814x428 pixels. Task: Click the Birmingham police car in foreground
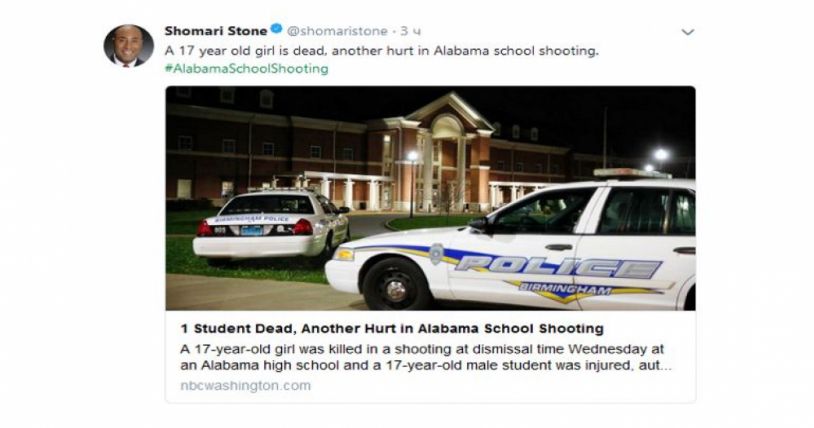click(x=510, y=244)
